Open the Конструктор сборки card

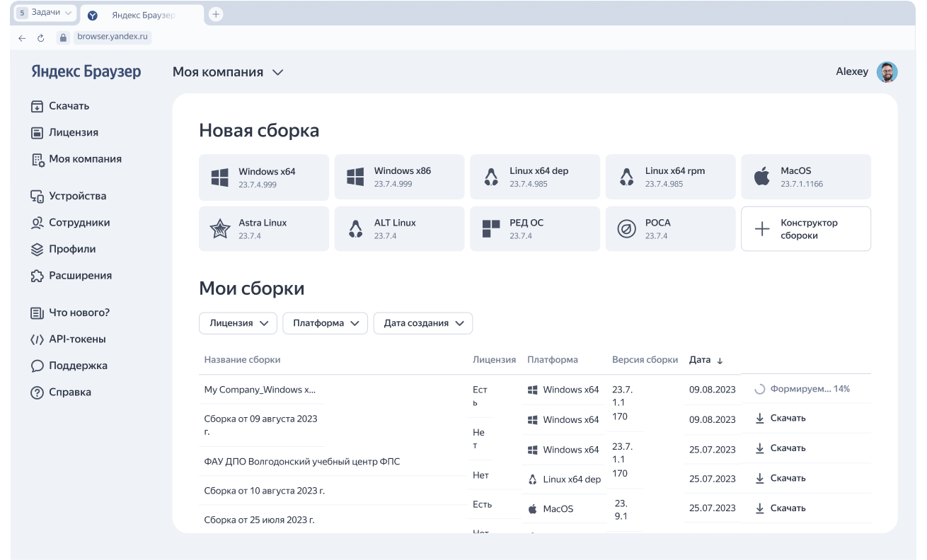806,229
